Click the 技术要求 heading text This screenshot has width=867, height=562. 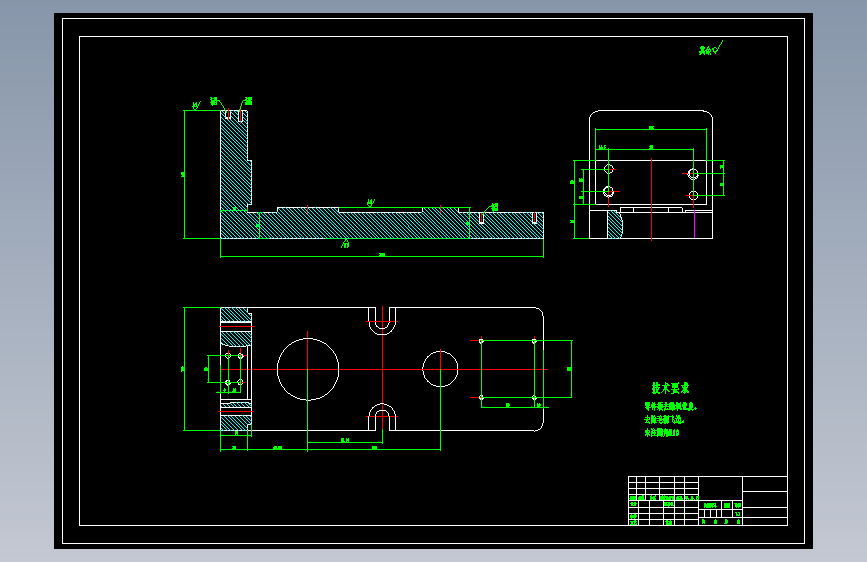(670, 388)
